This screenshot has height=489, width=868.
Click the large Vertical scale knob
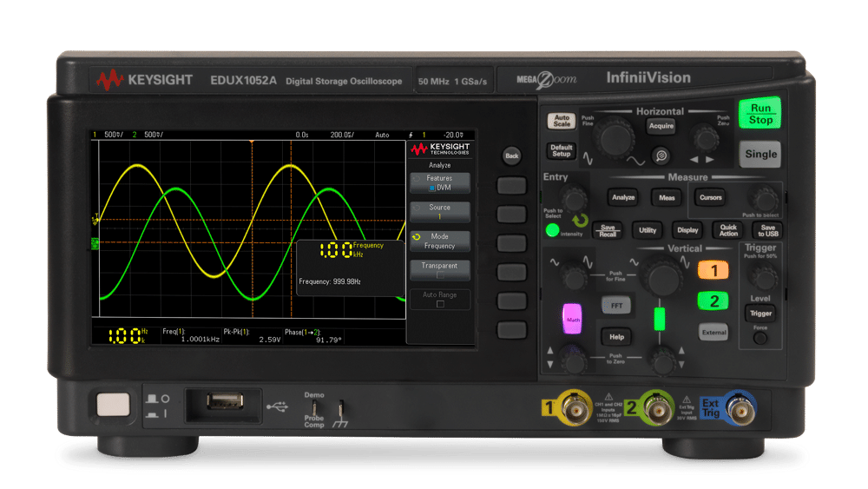click(661, 277)
